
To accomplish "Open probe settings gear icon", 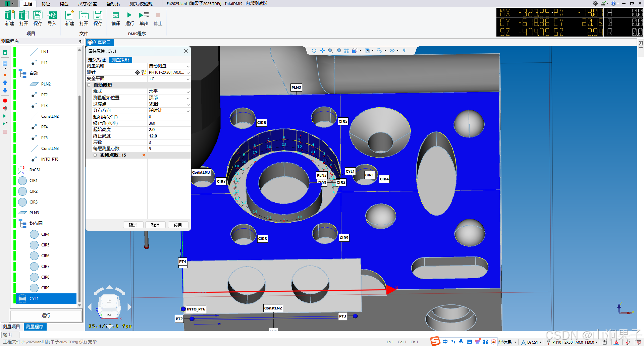I will pyautogui.click(x=137, y=72).
